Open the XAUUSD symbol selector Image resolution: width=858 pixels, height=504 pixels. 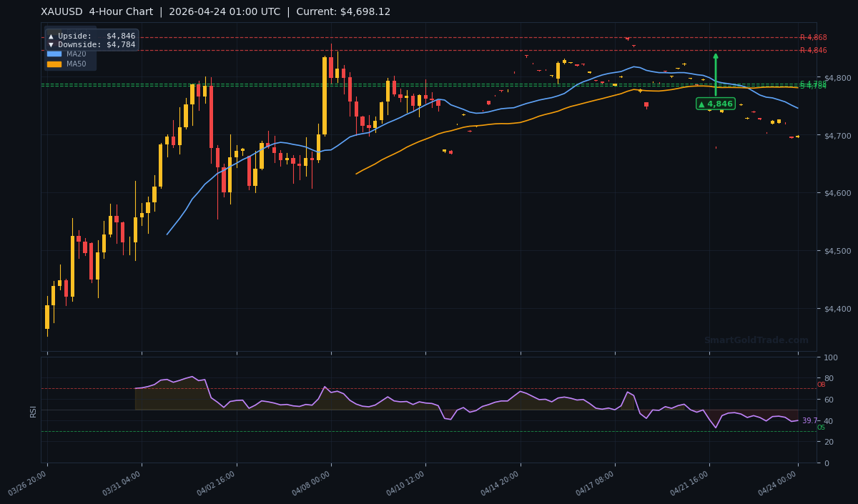coord(59,11)
